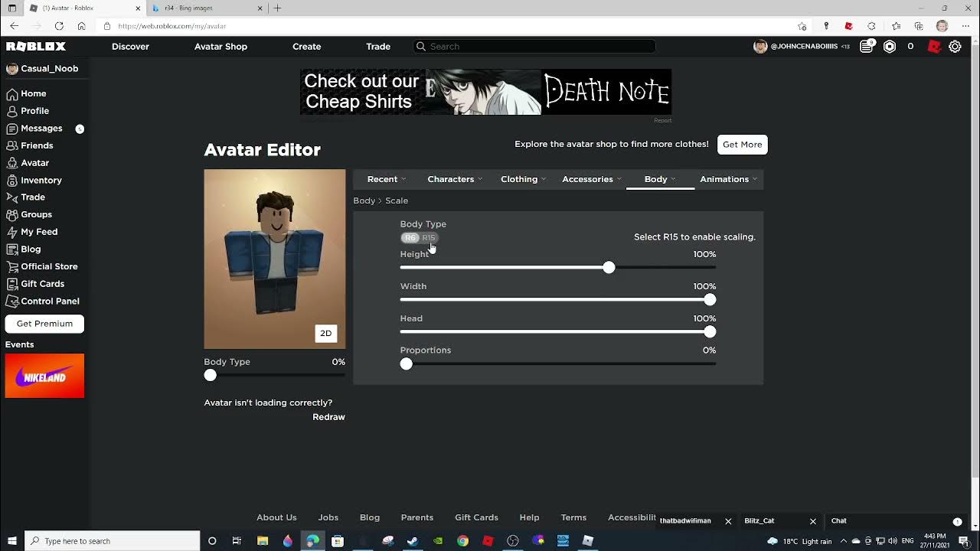This screenshot has width=980, height=551.
Task: Click the Width slider handle
Action: point(710,299)
